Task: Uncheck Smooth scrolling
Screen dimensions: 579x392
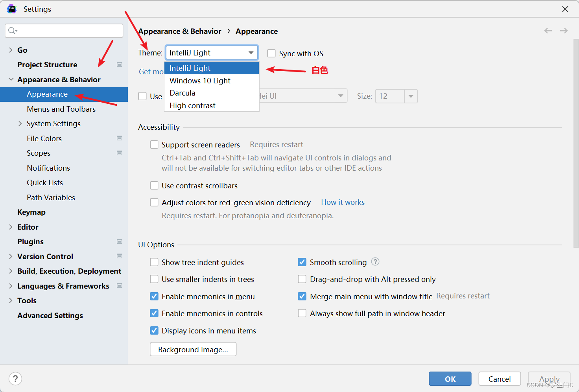Action: point(302,262)
